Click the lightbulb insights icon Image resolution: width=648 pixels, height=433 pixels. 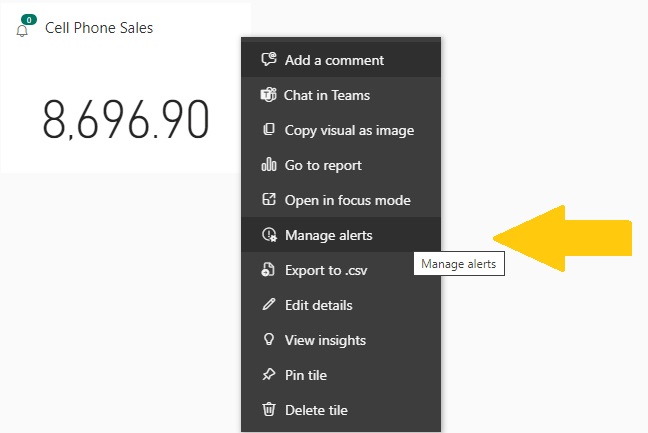click(x=269, y=339)
